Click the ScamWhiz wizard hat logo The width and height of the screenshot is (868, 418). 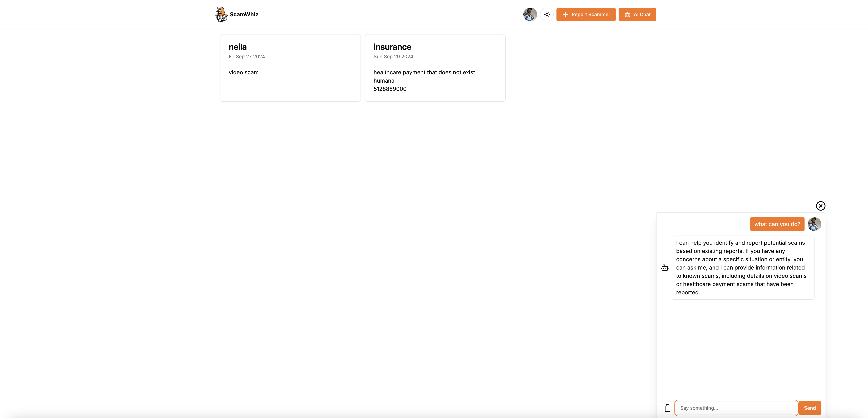point(221,14)
